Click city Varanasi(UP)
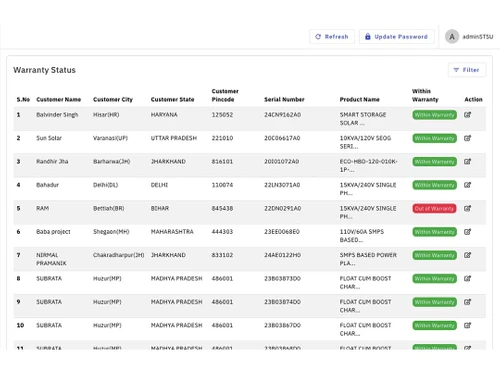The width and height of the screenshot is (500, 375). point(110,138)
